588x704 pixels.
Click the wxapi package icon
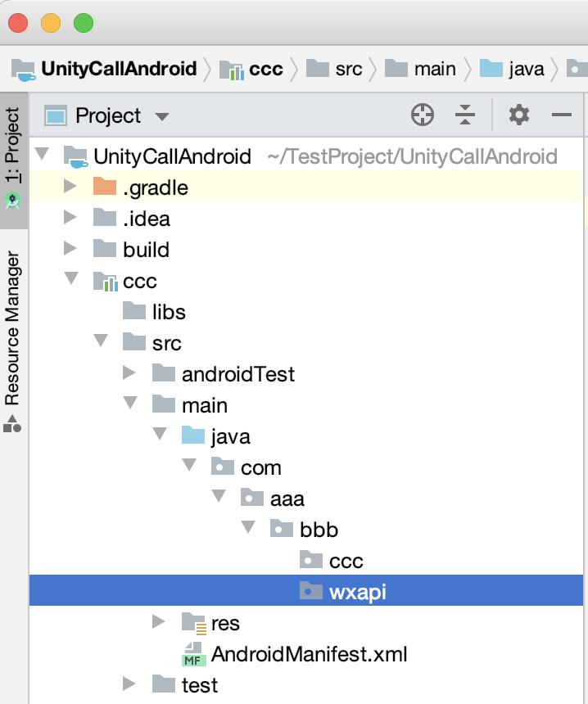pos(311,590)
